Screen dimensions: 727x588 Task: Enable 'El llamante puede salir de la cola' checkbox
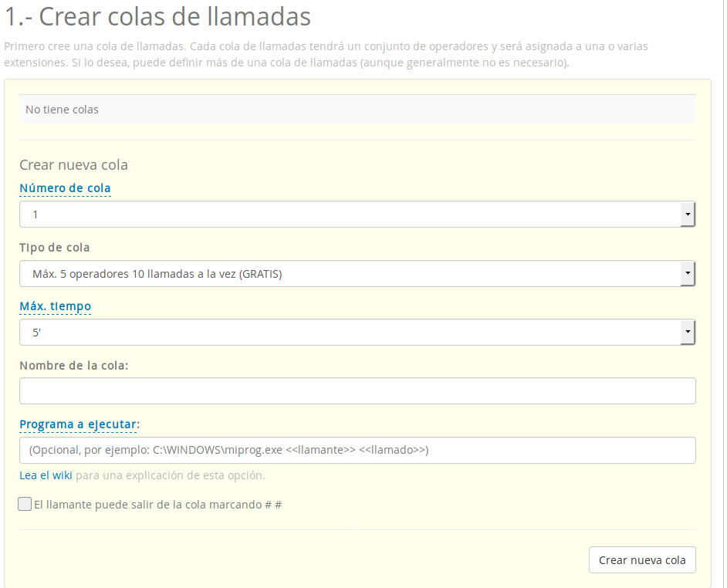pos(24,504)
